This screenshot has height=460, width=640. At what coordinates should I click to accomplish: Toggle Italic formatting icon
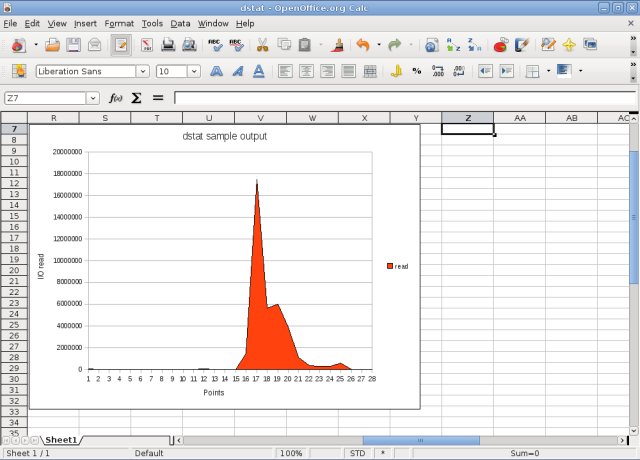(238, 71)
